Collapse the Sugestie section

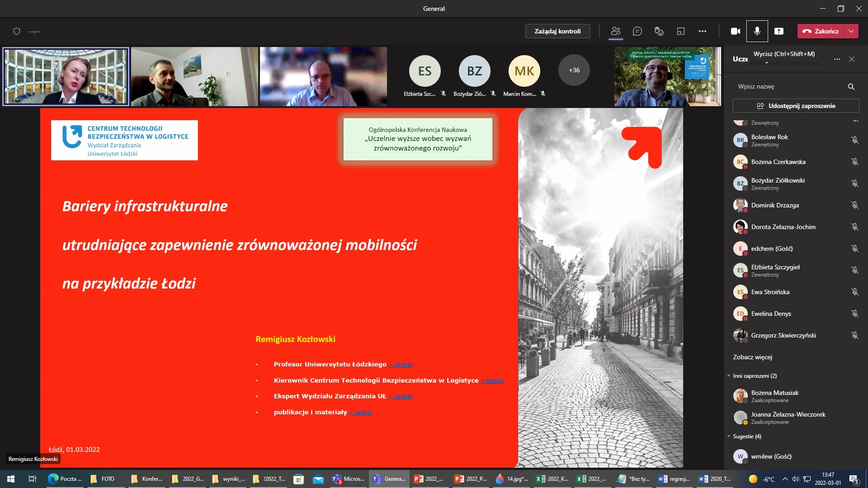coord(728,436)
